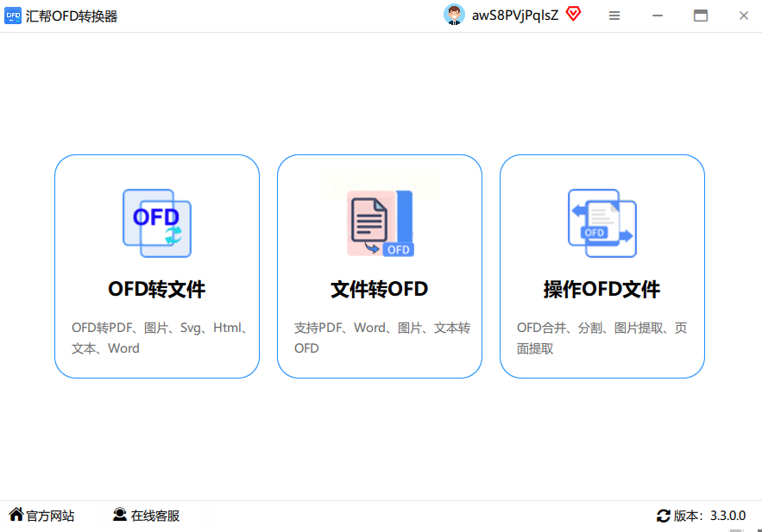The width and height of the screenshot is (762, 532).
Task: Select the 文件转OFD title
Action: click(x=379, y=290)
